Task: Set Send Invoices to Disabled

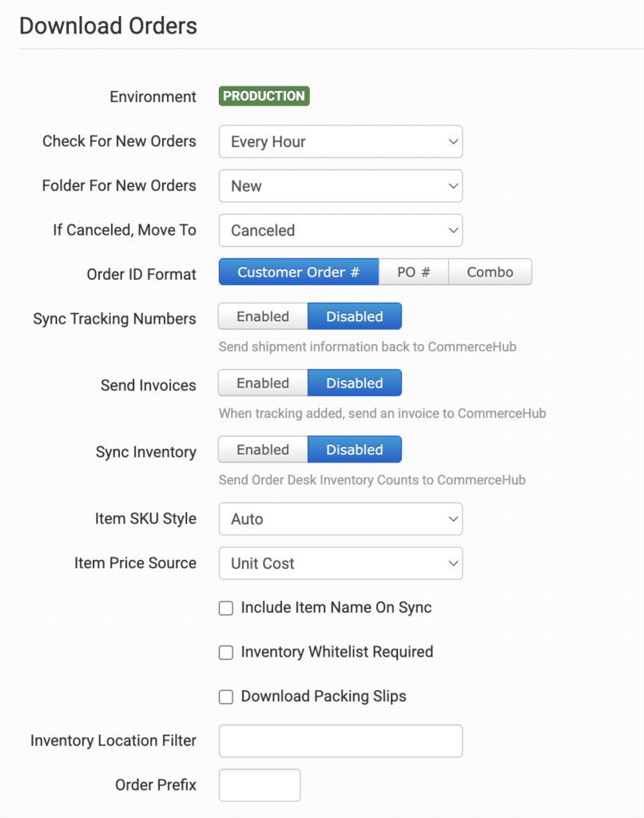Action: click(x=354, y=383)
